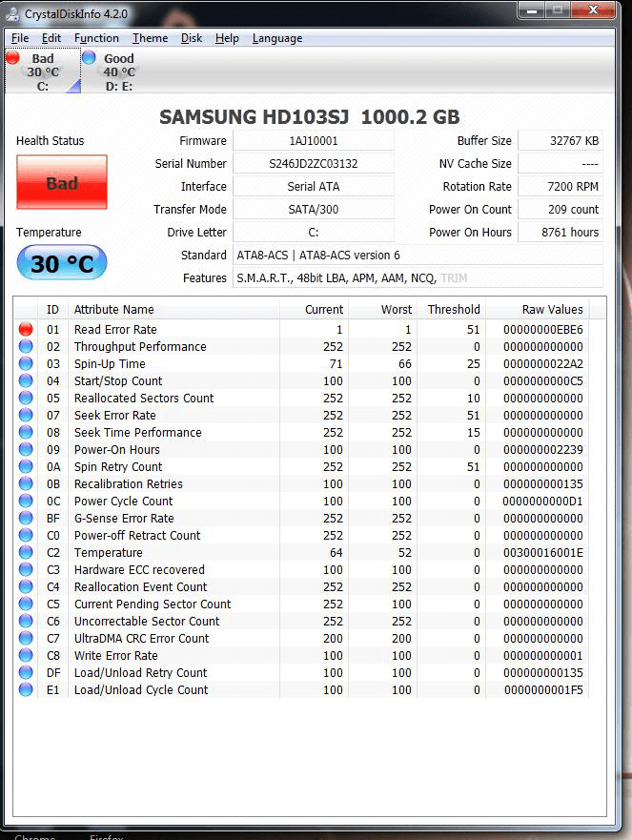The image size is (632, 840).
Task: Click the red Bad health status button
Action: [x=62, y=183]
